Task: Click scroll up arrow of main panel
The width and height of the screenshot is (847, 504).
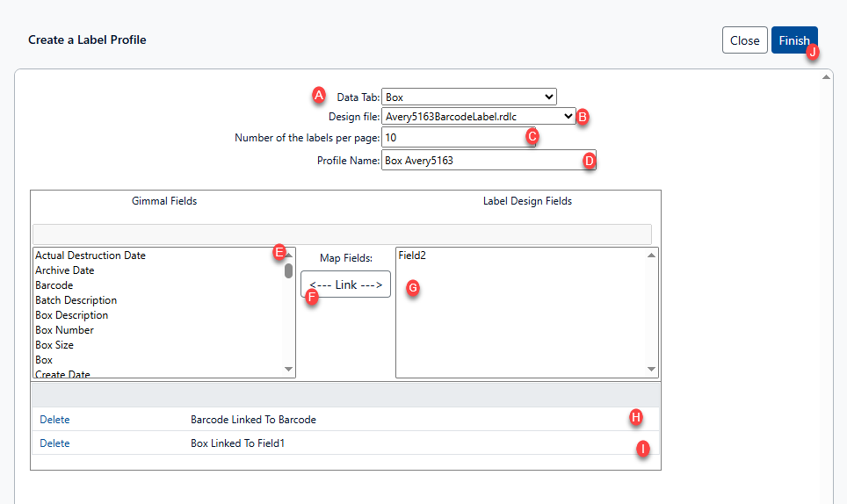Action: [826, 77]
